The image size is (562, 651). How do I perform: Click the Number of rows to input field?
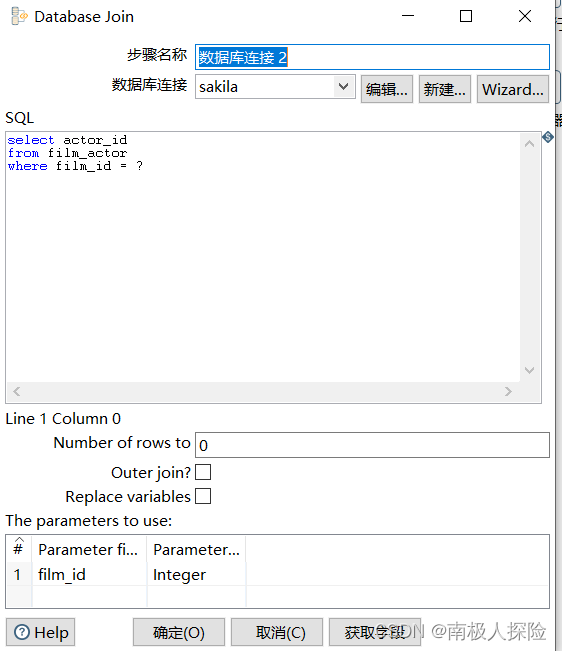click(x=372, y=445)
